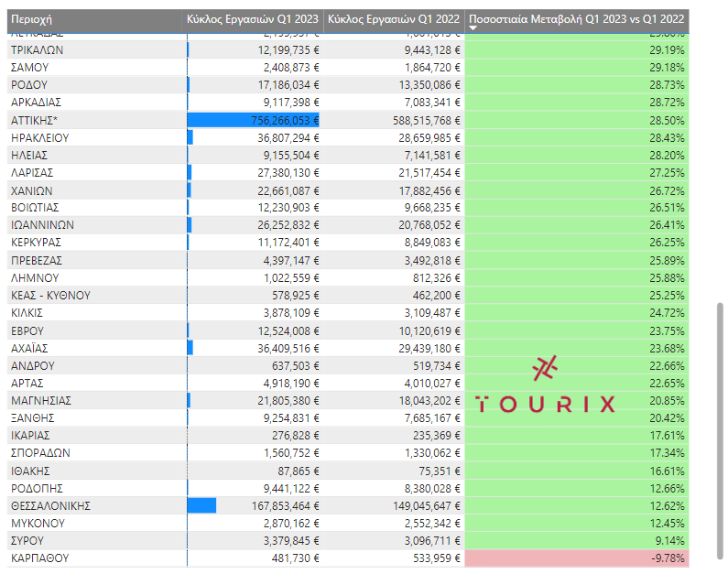Sort by Κύκλος Εργασιών Q1 2023 header
Screen dimensions: 728x574
(253, 17)
